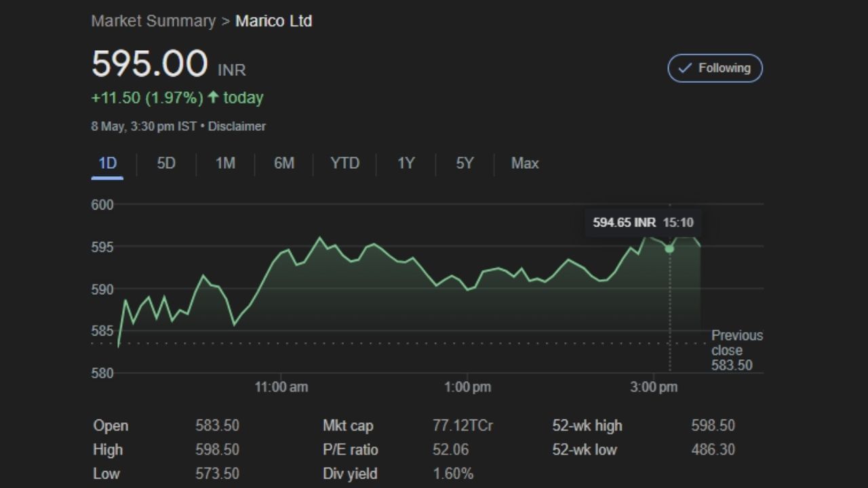Click the 1:00 pm axis label
Screen dimensions: 868x488
467,387
